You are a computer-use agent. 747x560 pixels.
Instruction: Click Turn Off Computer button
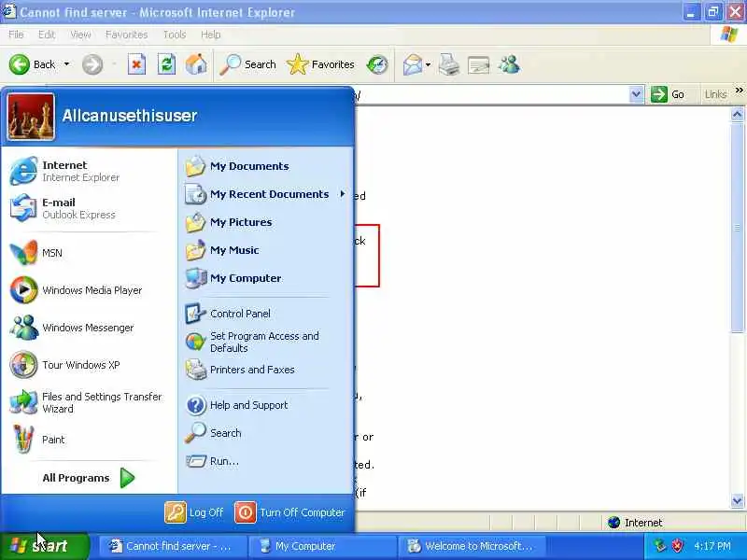(289, 512)
